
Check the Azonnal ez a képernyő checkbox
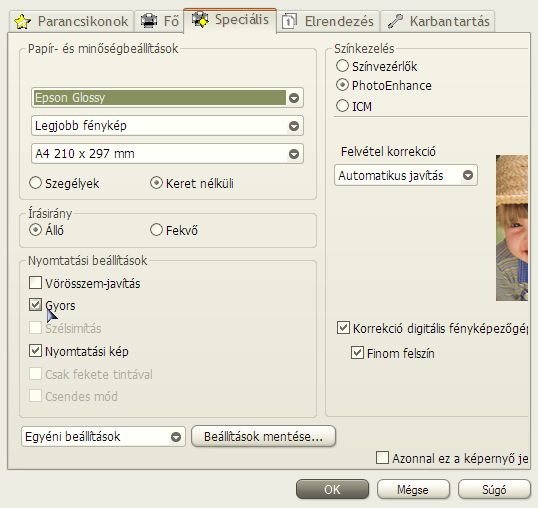pyautogui.click(x=383, y=458)
